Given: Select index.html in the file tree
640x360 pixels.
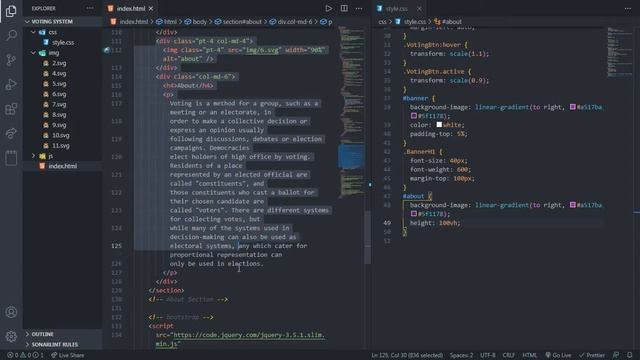Looking at the screenshot, I should point(62,166).
